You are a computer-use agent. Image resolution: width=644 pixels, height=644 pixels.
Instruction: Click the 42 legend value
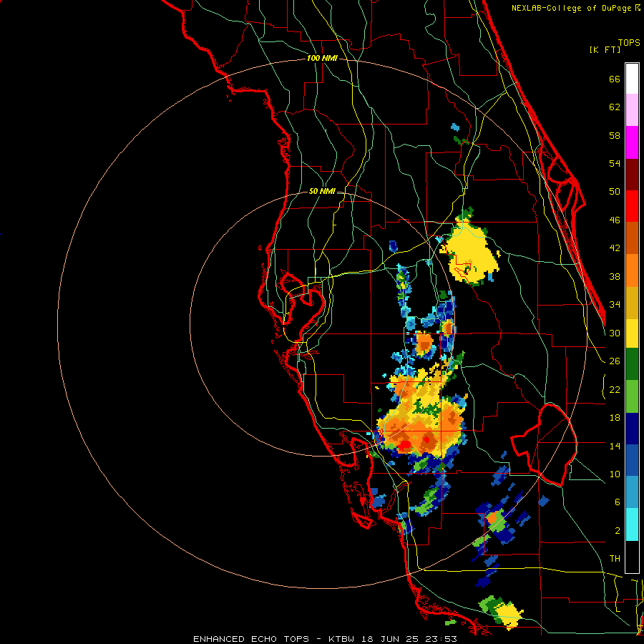(615, 248)
